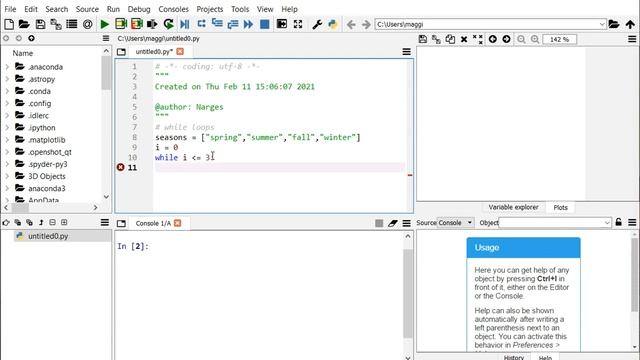
Task: Go forward with right arrow icon
Action: 366,24
